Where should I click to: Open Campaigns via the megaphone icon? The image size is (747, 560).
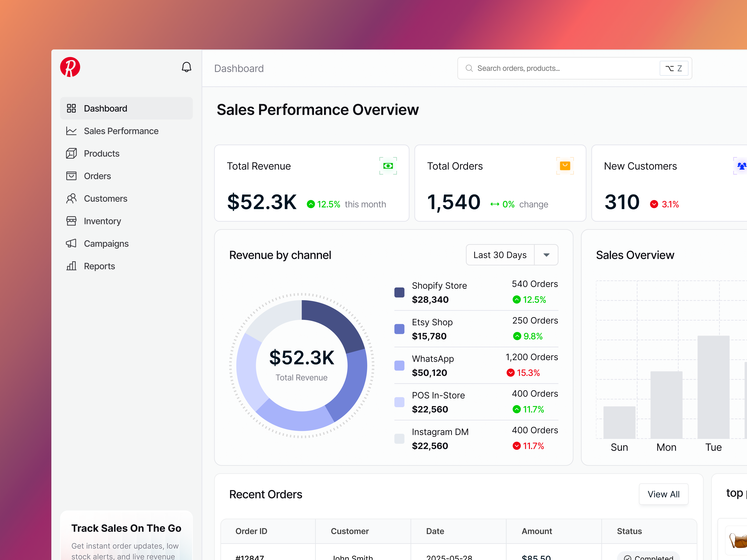71,243
